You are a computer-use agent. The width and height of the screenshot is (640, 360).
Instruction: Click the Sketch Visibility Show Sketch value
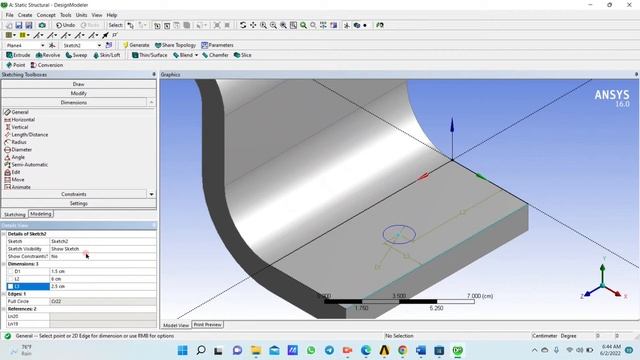click(103, 249)
